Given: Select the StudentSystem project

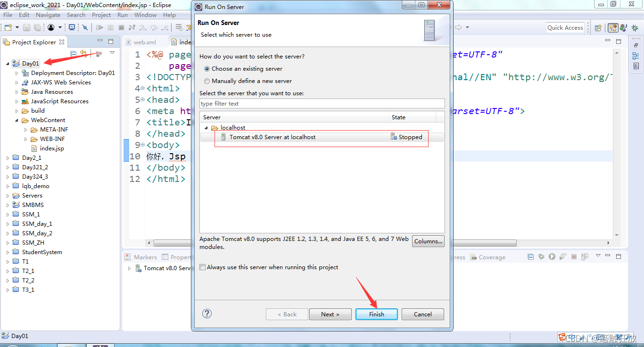Looking at the screenshot, I should point(37,252).
